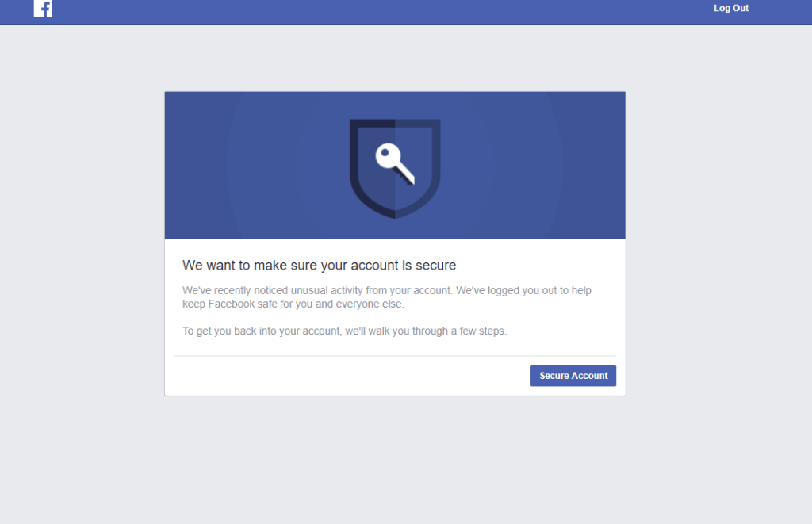This screenshot has width=812, height=524.
Task: Click the white key inside the shield
Action: [x=395, y=163]
